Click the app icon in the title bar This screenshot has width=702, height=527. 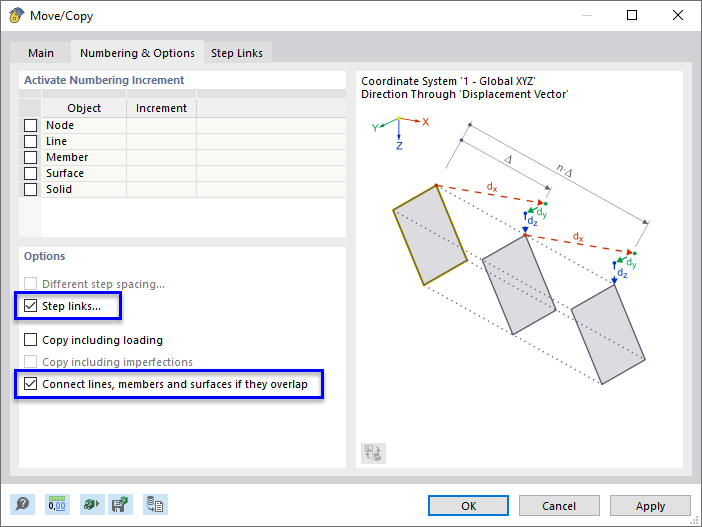point(16,16)
